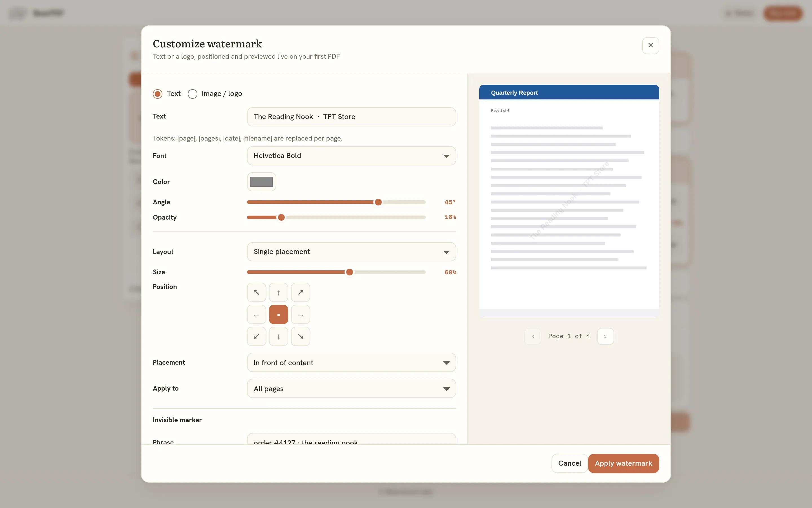Open the Apply to dropdown All pages

tap(351, 388)
